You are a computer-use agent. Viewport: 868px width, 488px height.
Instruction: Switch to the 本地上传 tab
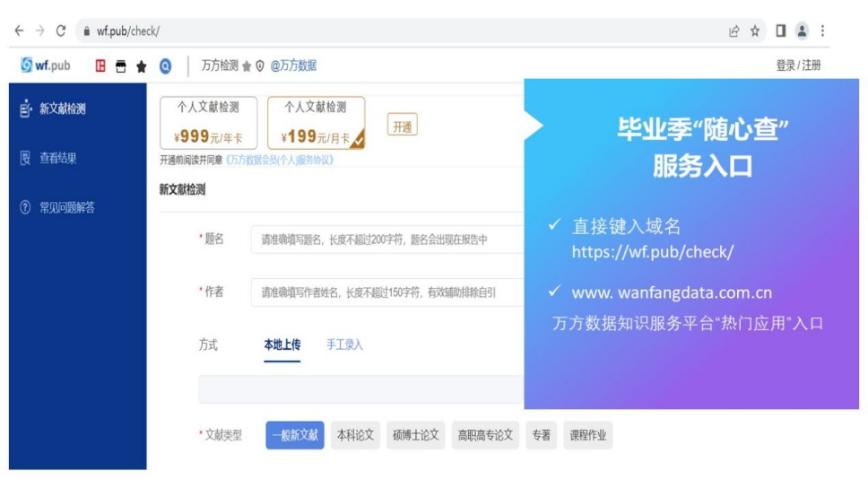click(282, 345)
